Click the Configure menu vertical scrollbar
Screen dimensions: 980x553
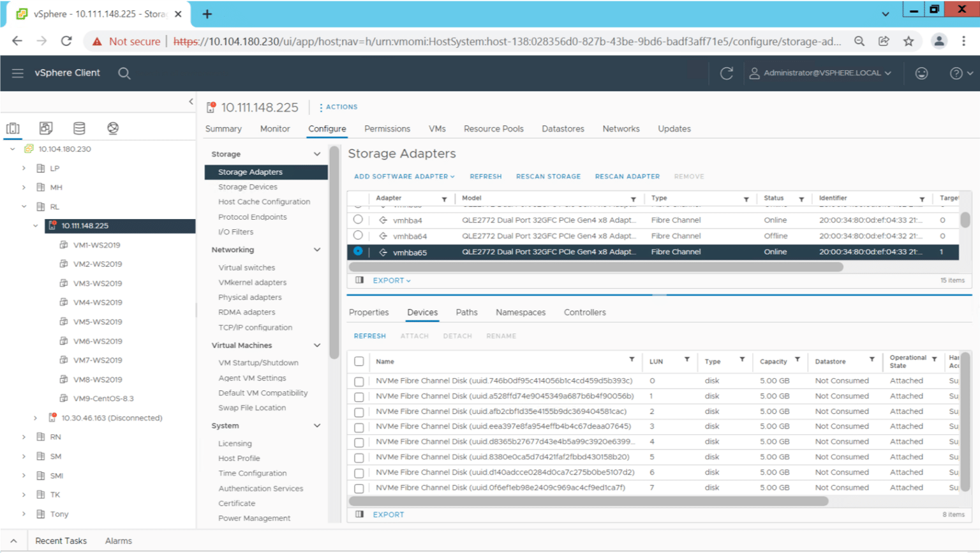tap(334, 252)
